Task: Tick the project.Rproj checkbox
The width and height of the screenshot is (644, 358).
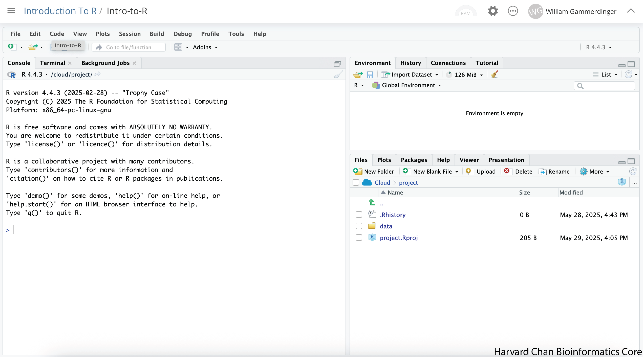Action: coord(359,238)
